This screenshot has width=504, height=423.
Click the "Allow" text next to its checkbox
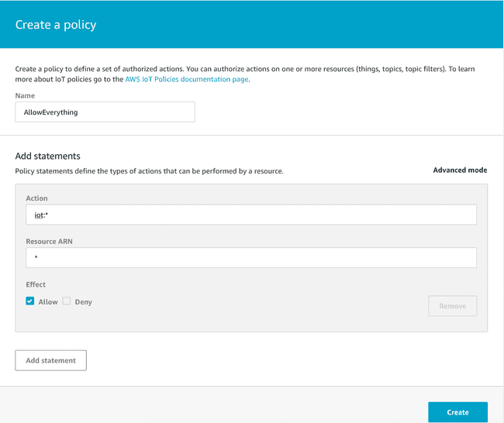pos(48,301)
